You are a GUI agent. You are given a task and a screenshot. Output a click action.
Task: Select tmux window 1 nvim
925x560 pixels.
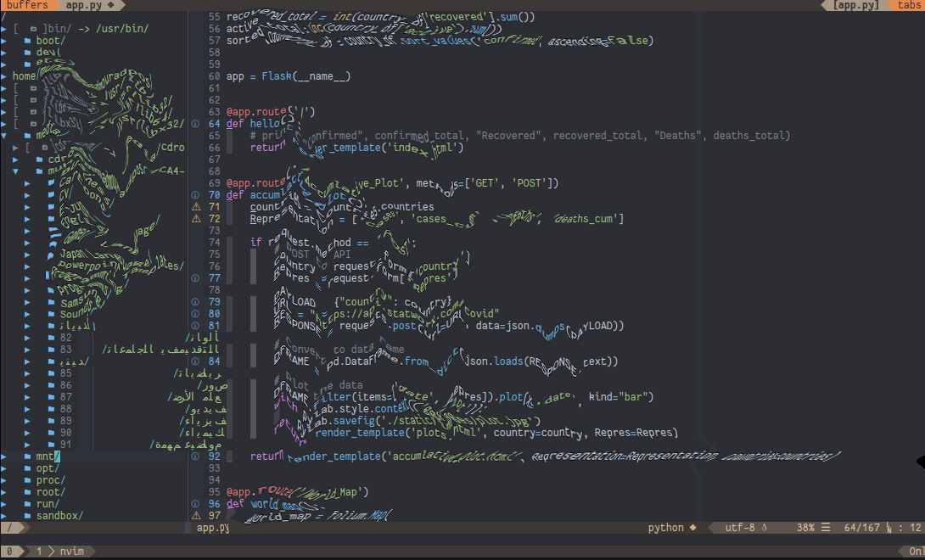(60, 552)
